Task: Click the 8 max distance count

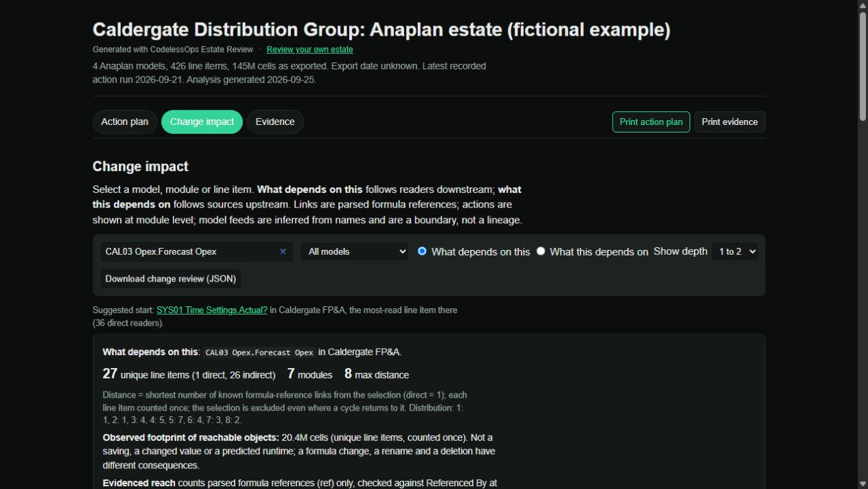Action: tap(377, 374)
